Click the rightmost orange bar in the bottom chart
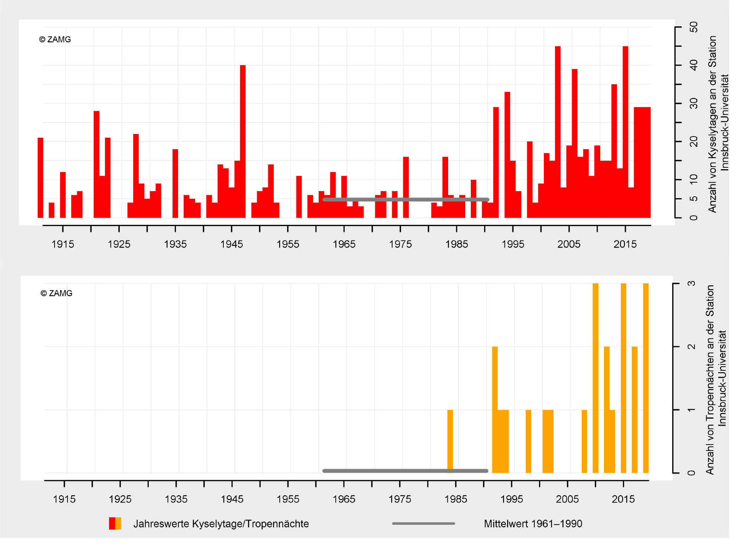The width and height of the screenshot is (752, 560). click(646, 378)
